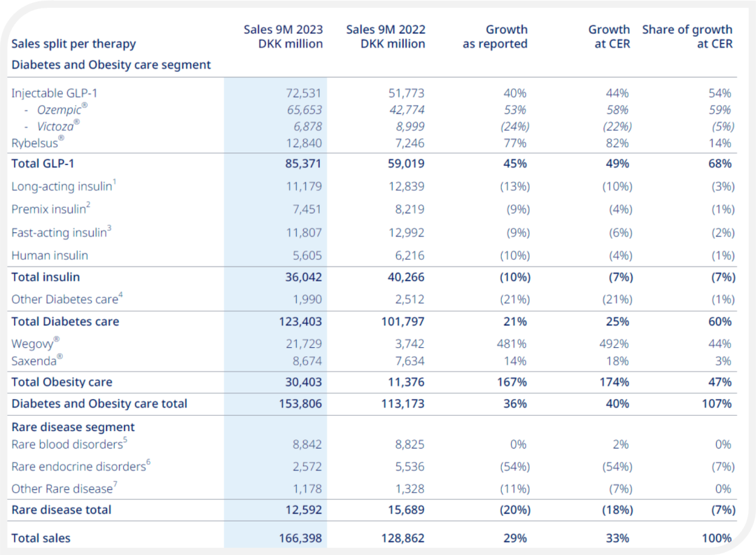Image resolution: width=756 pixels, height=555 pixels.
Task: Select Ozempic 2023 sales value 65,653
Action: pyautogui.click(x=304, y=110)
